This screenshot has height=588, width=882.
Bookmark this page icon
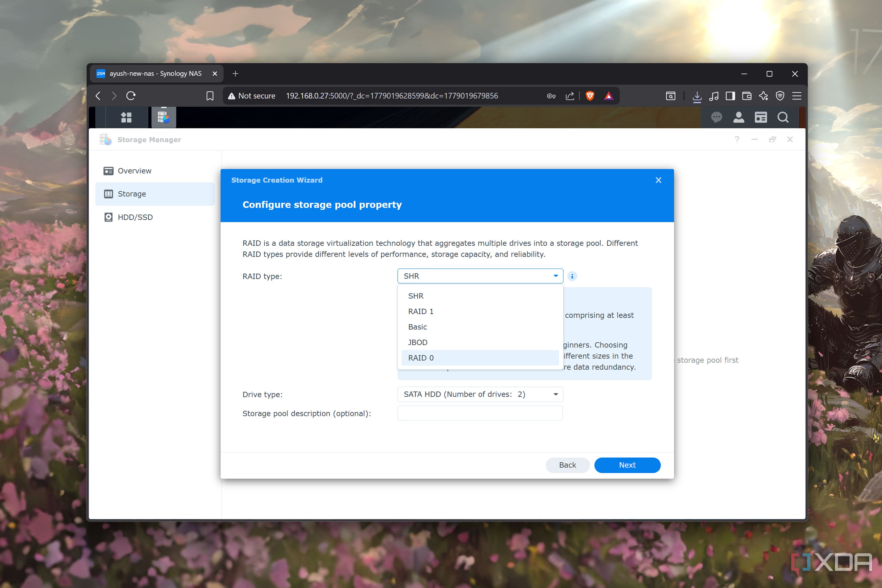210,96
